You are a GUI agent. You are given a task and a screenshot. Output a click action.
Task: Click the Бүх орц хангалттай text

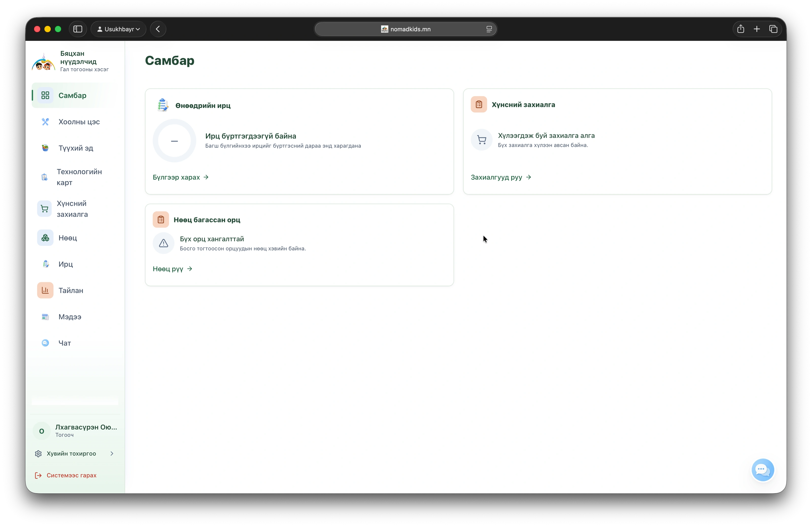pyautogui.click(x=212, y=239)
